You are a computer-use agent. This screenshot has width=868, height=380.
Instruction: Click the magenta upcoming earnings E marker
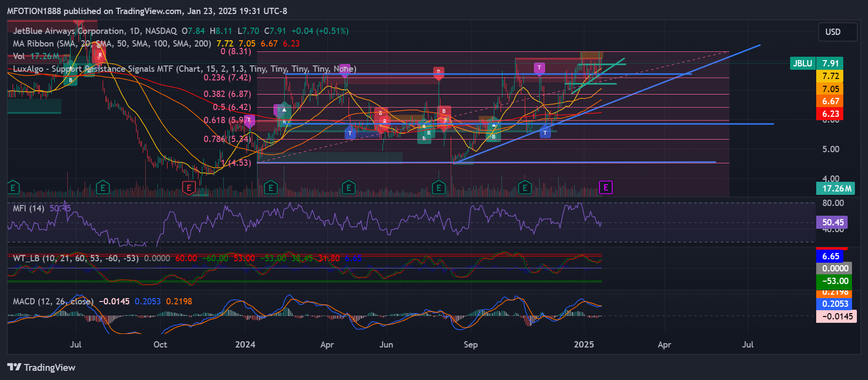[x=606, y=187]
